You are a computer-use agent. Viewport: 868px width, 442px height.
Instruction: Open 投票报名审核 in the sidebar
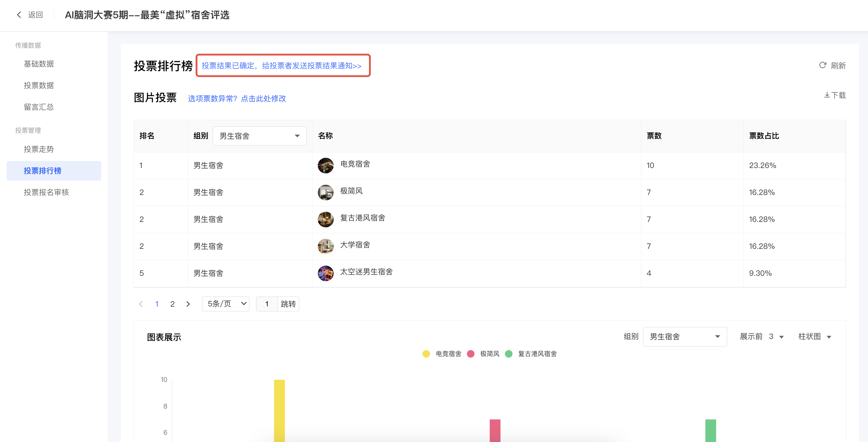46,192
